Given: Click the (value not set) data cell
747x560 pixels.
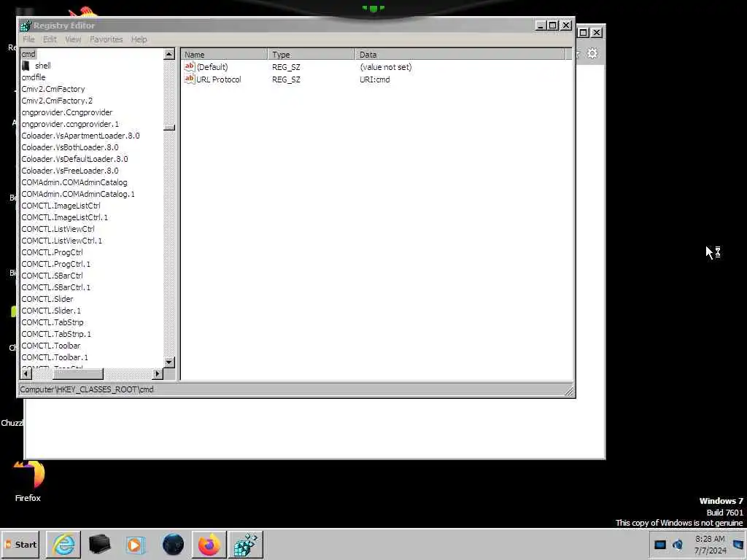Looking at the screenshot, I should (x=386, y=67).
